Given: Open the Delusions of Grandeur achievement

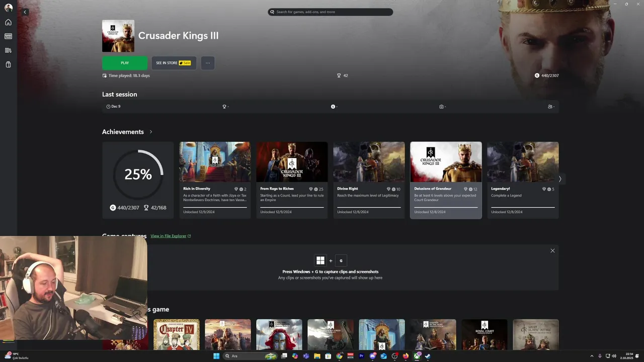Looking at the screenshot, I should pos(446,180).
